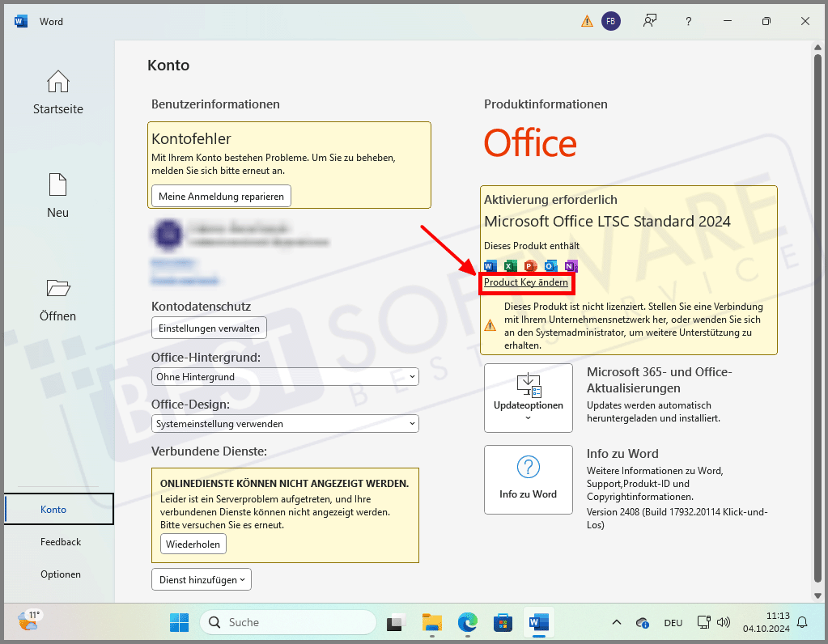Open the FB user profile avatar

(x=611, y=21)
